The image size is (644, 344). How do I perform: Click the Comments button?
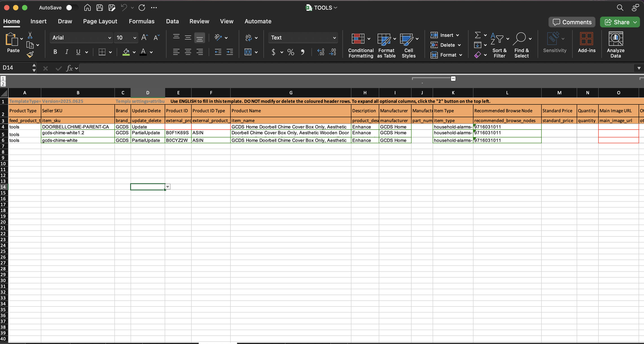572,22
